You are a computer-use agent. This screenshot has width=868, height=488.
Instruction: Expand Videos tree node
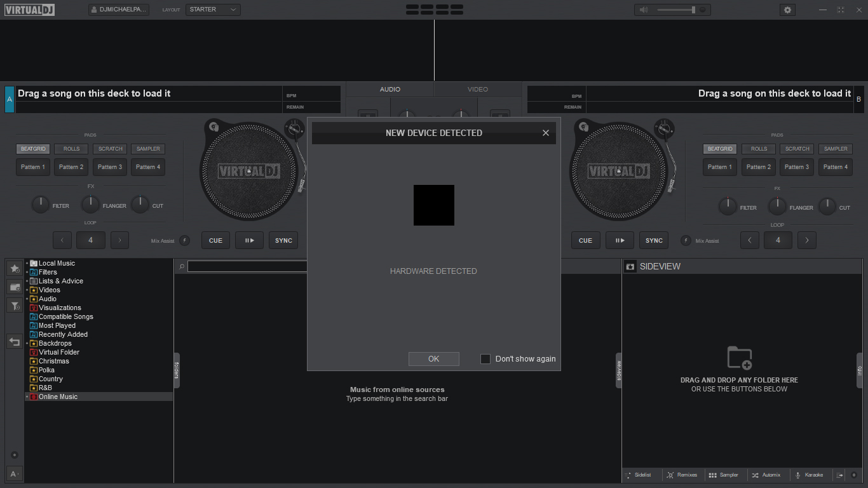point(27,290)
